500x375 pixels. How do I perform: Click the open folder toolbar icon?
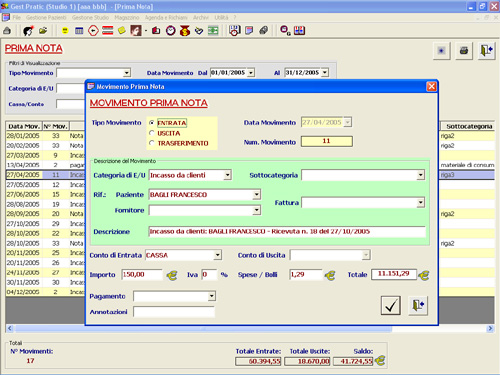click(43, 31)
